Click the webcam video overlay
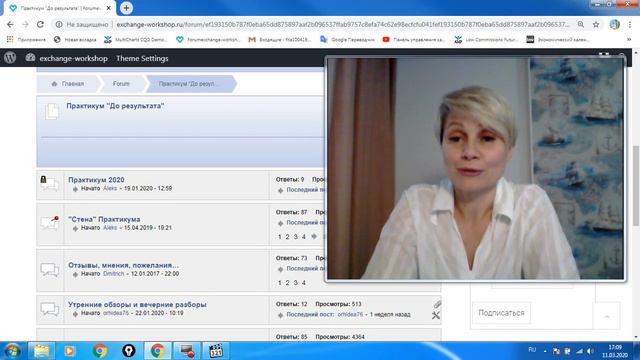This screenshot has width=640, height=360. click(x=476, y=169)
